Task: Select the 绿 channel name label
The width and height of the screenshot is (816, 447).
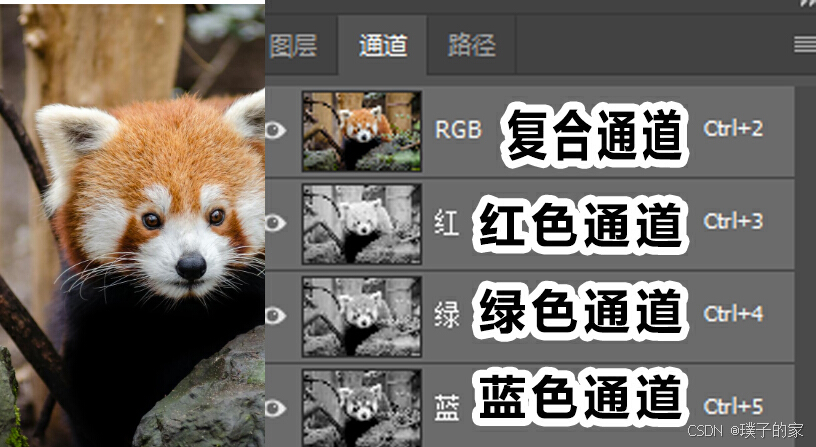Action: pyautogui.click(x=447, y=315)
